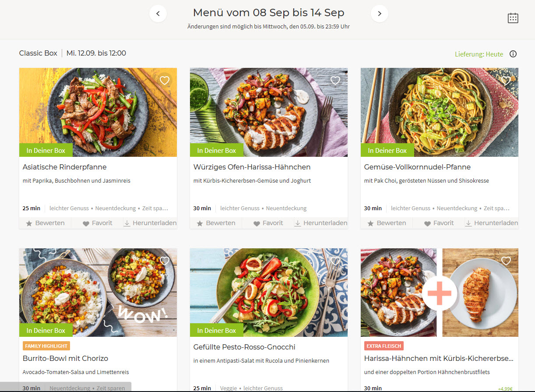Select the Bewerten star icon under Asiatische Rinderpfanne
Screen dimensions: 535x392
tap(29, 223)
